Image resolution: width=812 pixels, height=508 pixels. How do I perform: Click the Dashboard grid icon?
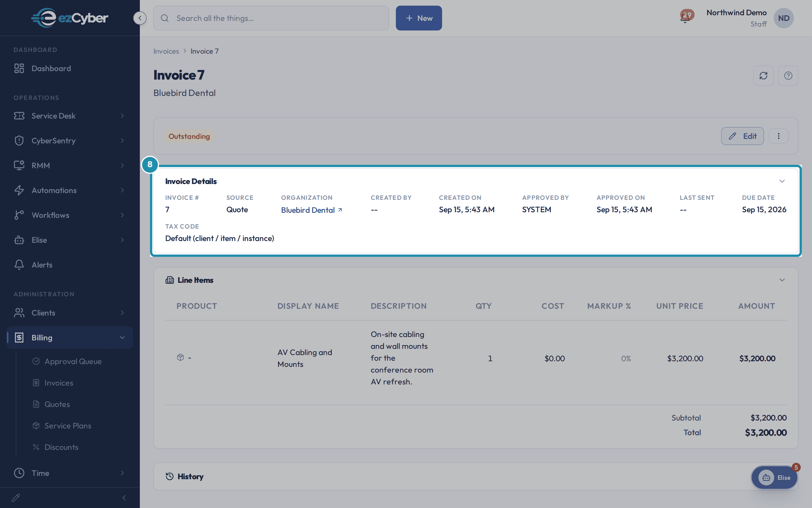coord(19,68)
